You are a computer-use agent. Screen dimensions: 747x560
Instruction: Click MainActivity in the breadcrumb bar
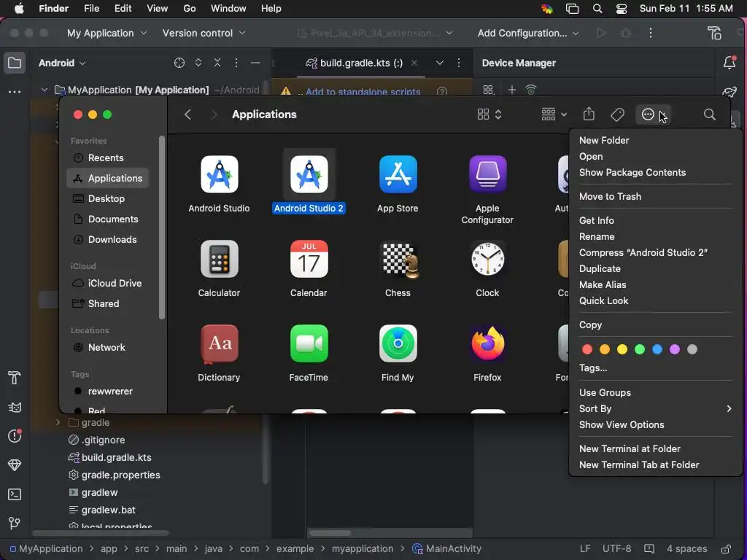(x=447, y=548)
